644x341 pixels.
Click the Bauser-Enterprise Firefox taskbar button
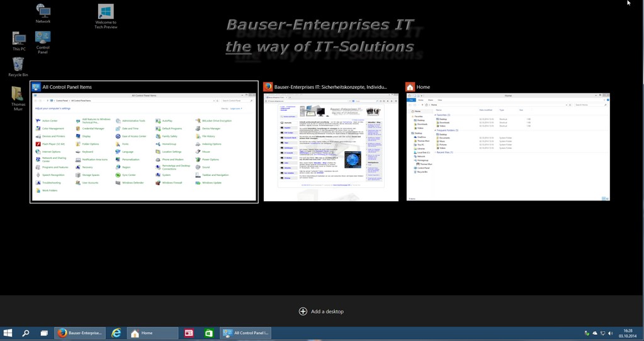coord(80,333)
